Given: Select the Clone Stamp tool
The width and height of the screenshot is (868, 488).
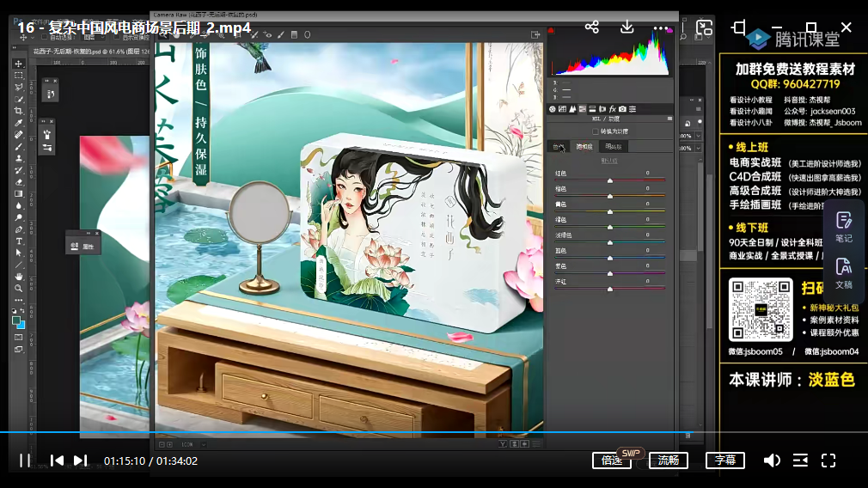Looking at the screenshot, I should click(x=19, y=158).
